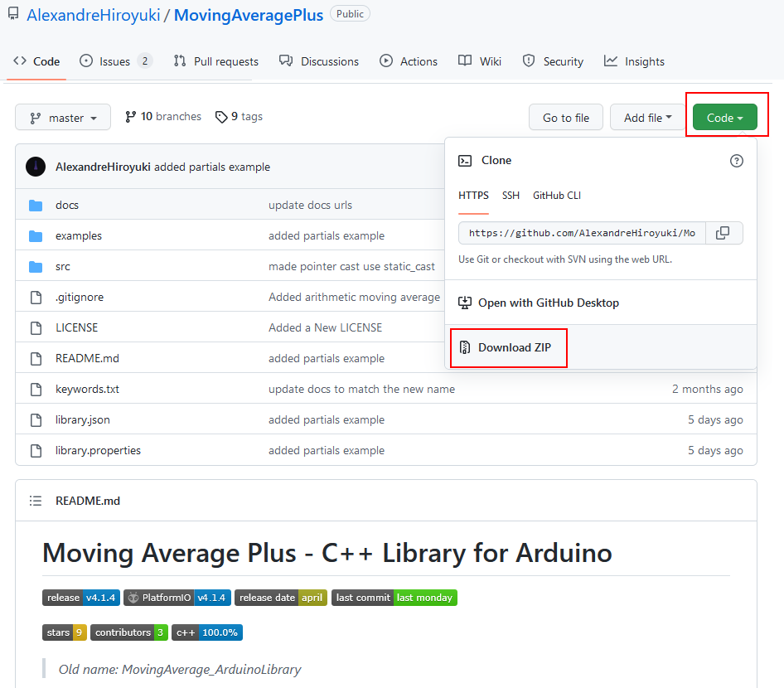Viewport: 784px width, 688px height.
Task: Click the release date april badge
Action: point(281,598)
